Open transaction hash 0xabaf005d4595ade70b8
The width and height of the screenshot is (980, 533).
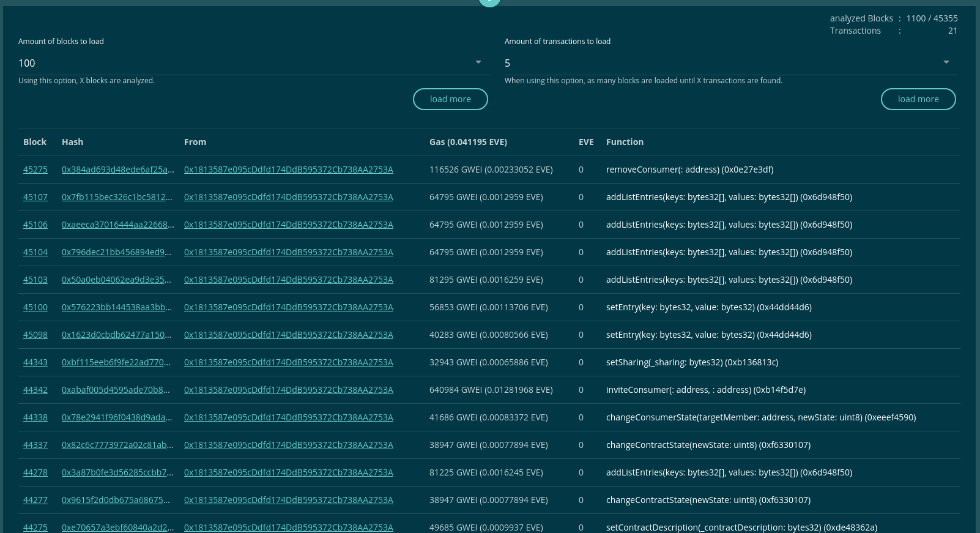coord(116,390)
